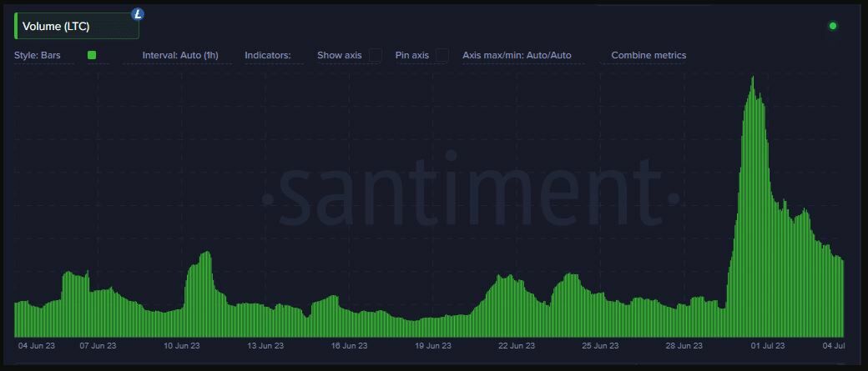
Task: Click the Litecoin logo badge
Action: point(137,14)
